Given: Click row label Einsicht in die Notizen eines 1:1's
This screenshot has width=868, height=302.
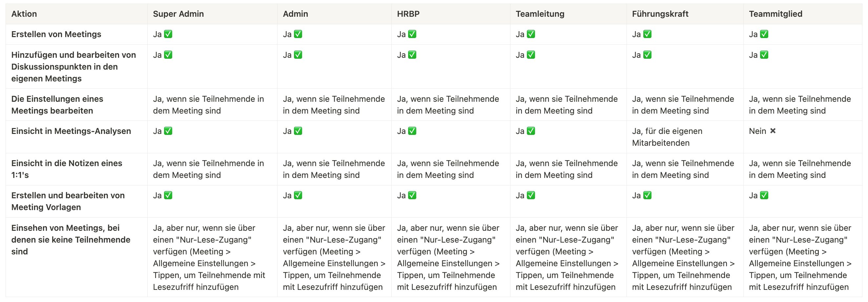Looking at the screenshot, I should point(67,169).
